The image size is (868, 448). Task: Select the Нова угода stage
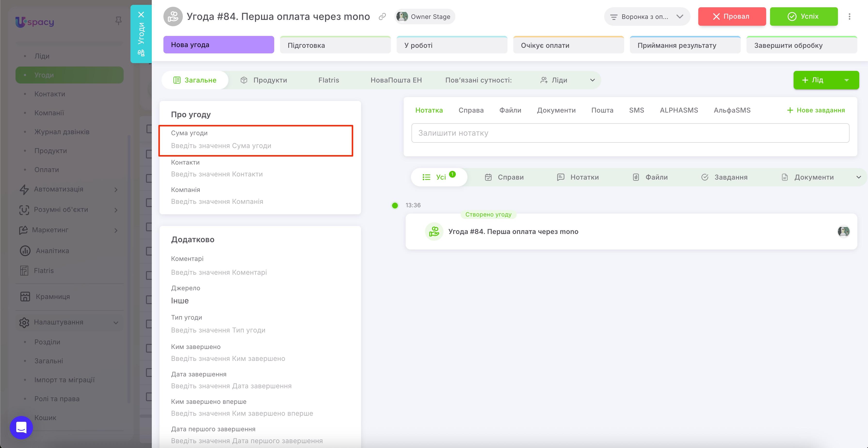point(219,45)
